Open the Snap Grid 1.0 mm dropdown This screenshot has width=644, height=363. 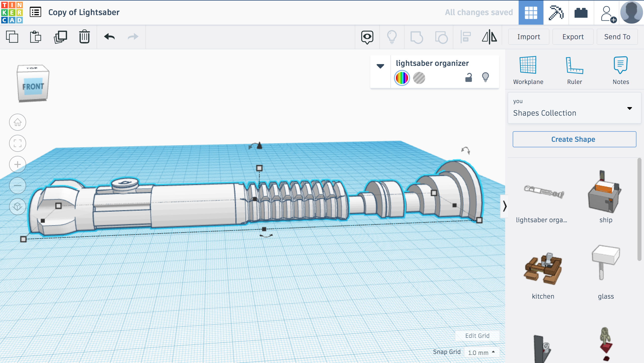[x=481, y=352]
